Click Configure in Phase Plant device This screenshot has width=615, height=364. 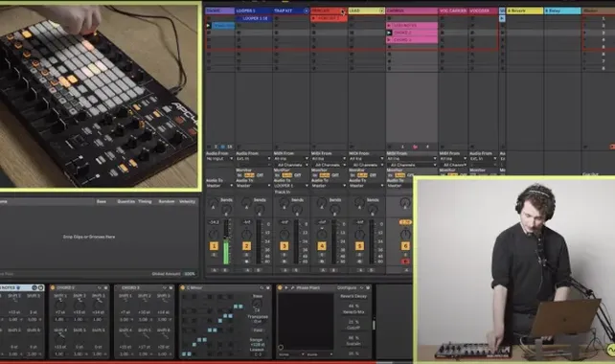[x=347, y=288]
